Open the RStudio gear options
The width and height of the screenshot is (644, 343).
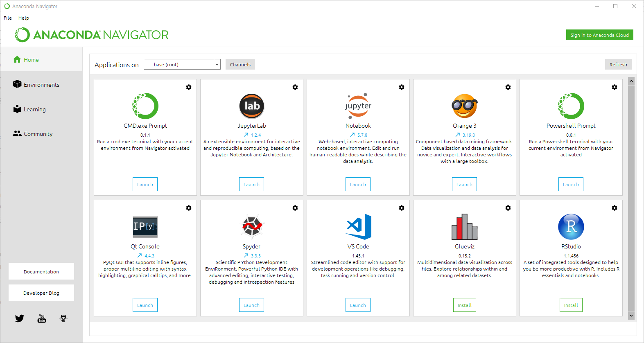point(615,208)
